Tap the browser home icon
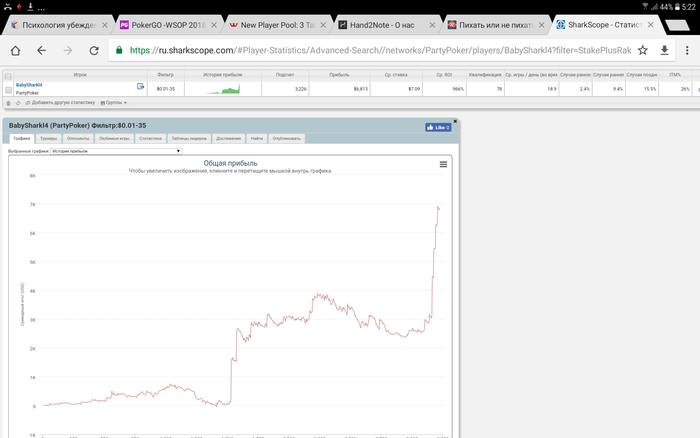This screenshot has height=438, width=700. click(x=15, y=50)
